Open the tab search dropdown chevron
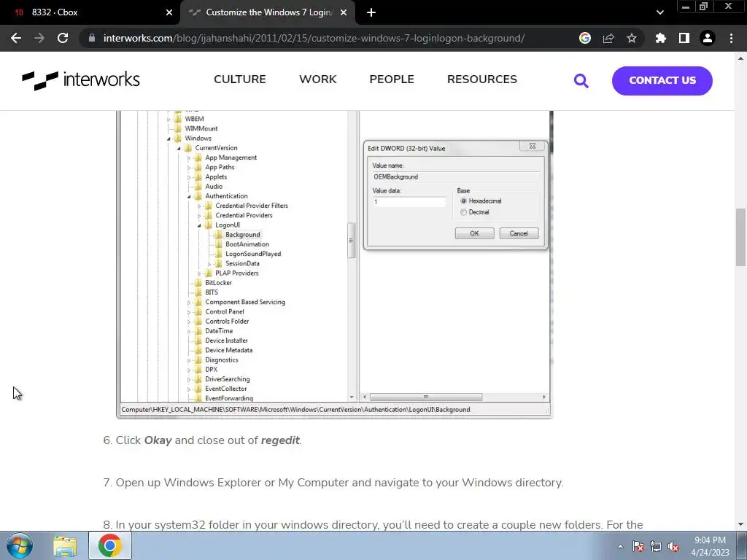 click(x=659, y=12)
